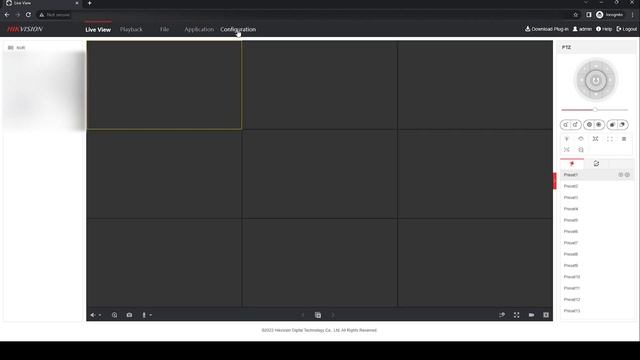Start recording all channels

pos(531,315)
